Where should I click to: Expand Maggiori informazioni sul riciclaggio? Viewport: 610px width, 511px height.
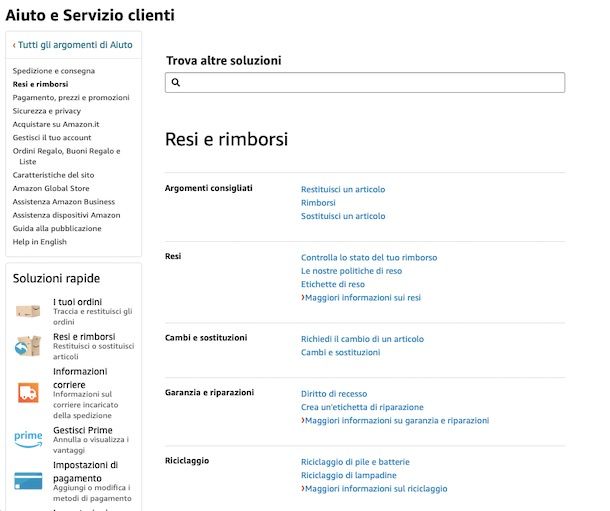374,488
